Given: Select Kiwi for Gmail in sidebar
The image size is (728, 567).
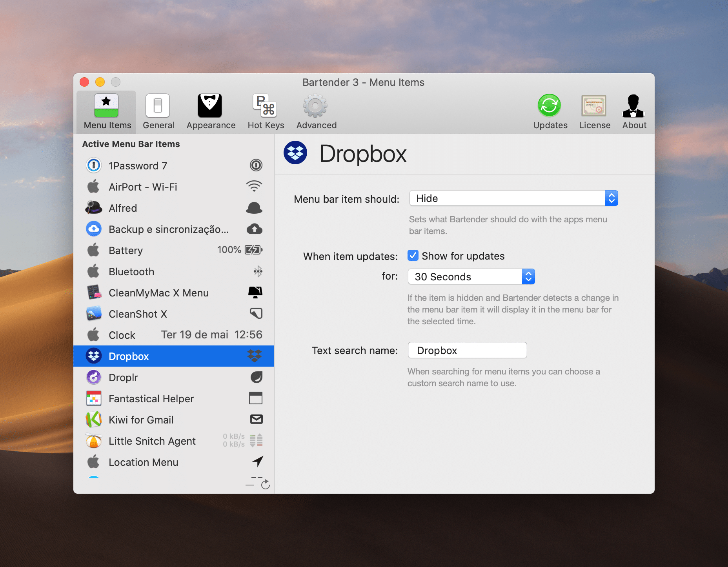Looking at the screenshot, I should [141, 420].
